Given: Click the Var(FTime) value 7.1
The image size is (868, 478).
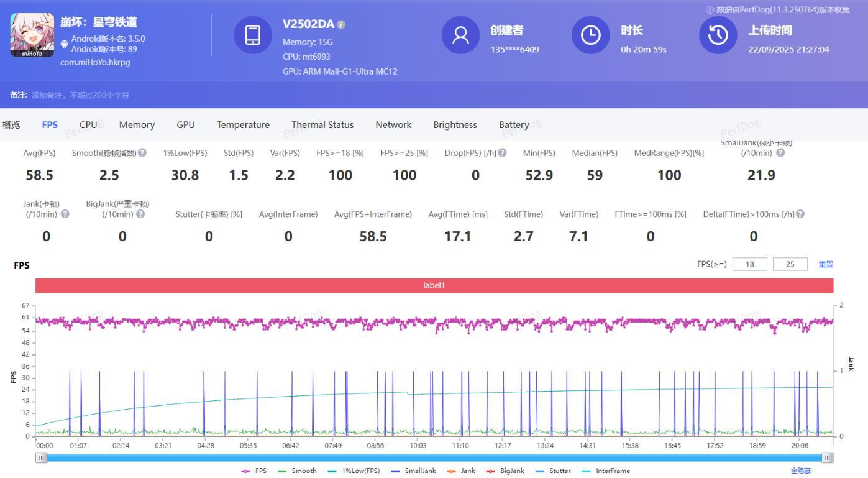Looking at the screenshot, I should click(x=578, y=236).
